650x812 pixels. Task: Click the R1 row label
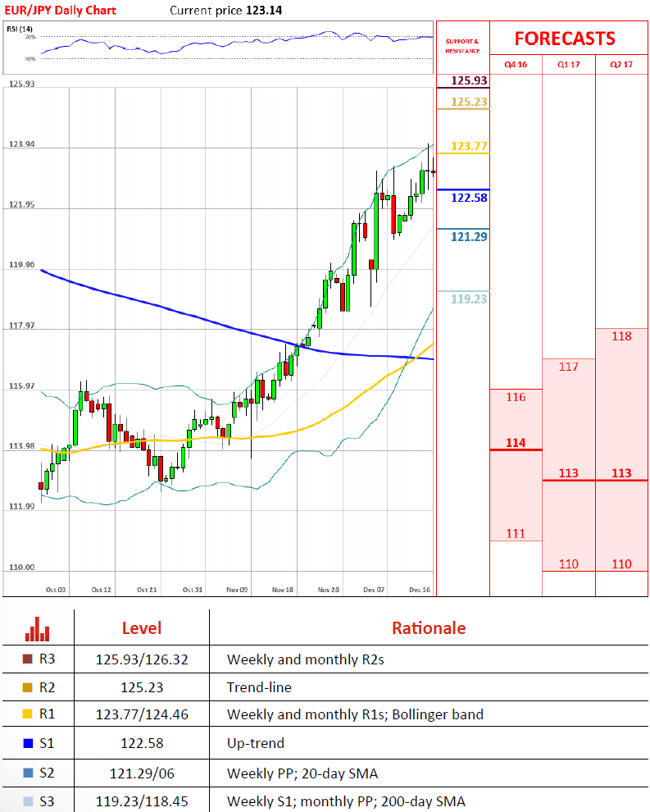(x=47, y=714)
